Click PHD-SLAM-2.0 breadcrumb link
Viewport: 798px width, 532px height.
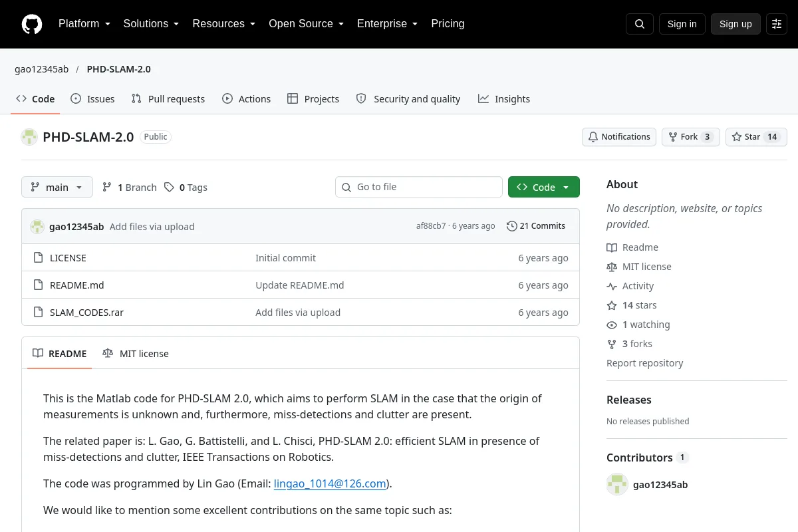pyautogui.click(x=119, y=69)
